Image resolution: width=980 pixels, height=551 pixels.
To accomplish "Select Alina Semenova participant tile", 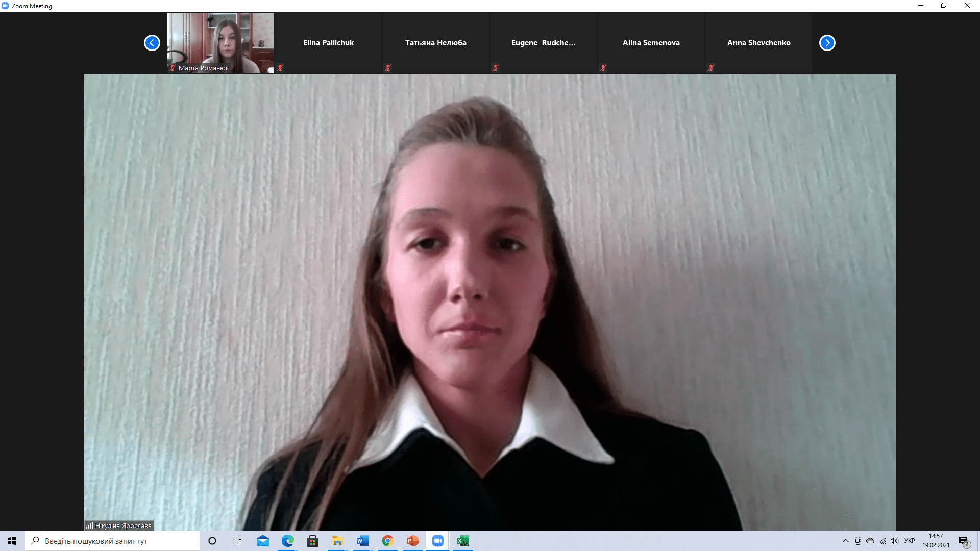I will 651,43.
